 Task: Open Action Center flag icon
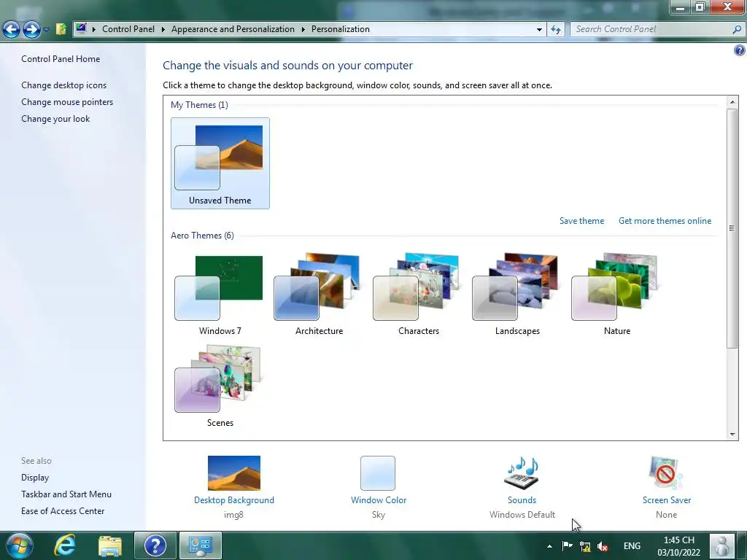tap(567, 546)
